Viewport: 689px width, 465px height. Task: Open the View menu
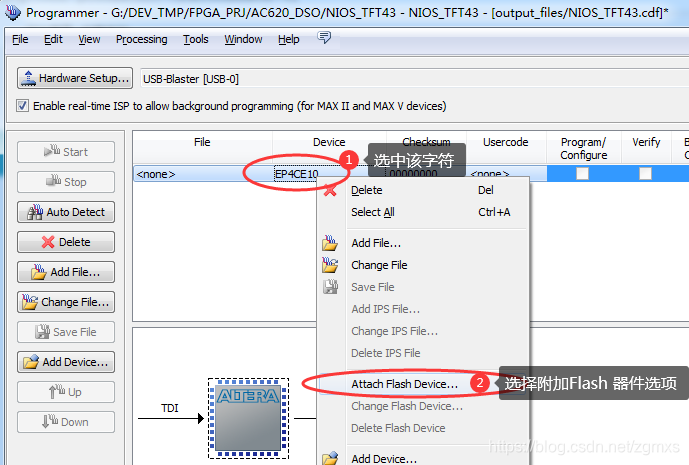[89, 39]
